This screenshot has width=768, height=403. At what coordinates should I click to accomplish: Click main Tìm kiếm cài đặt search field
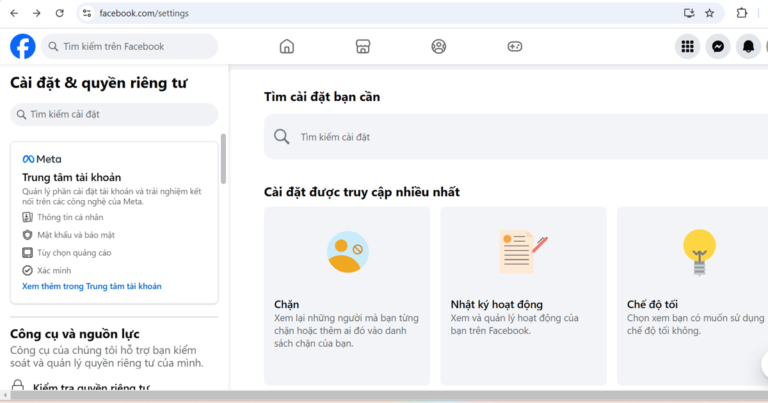pos(516,137)
